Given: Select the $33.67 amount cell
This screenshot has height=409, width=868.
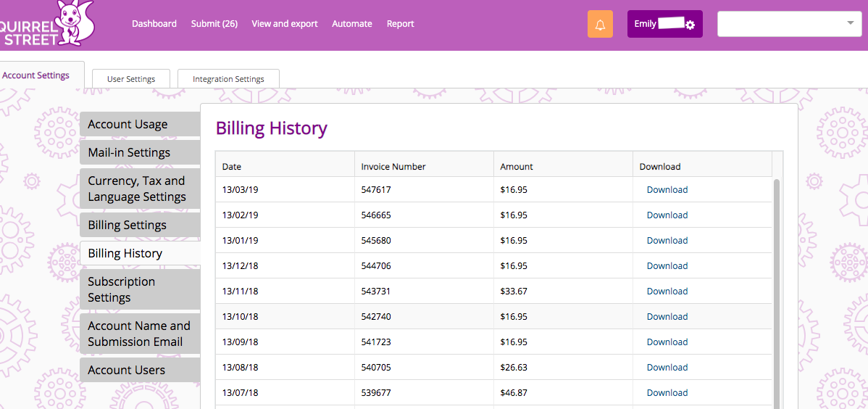Looking at the screenshot, I should [563, 292].
